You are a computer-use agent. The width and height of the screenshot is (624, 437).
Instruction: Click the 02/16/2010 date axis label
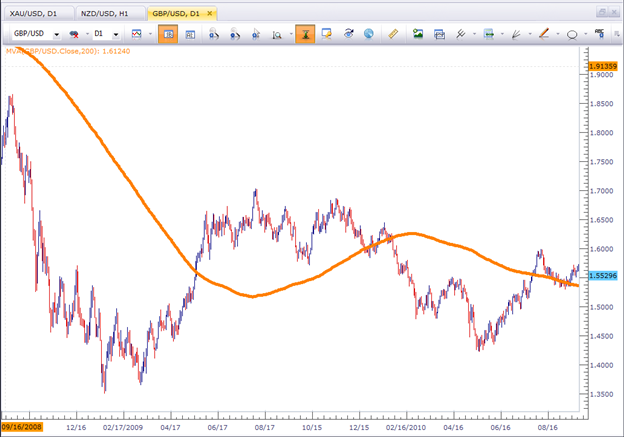coord(406,427)
